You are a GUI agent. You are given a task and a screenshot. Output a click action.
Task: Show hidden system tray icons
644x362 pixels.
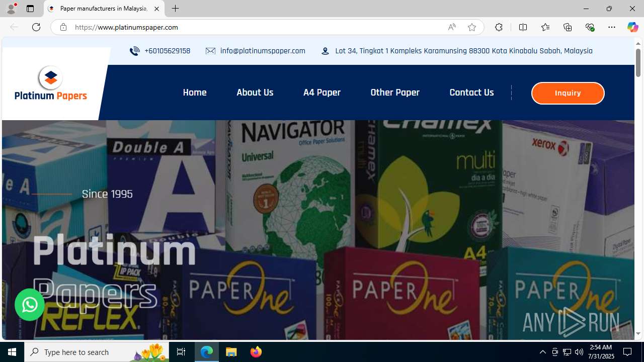pos(542,352)
